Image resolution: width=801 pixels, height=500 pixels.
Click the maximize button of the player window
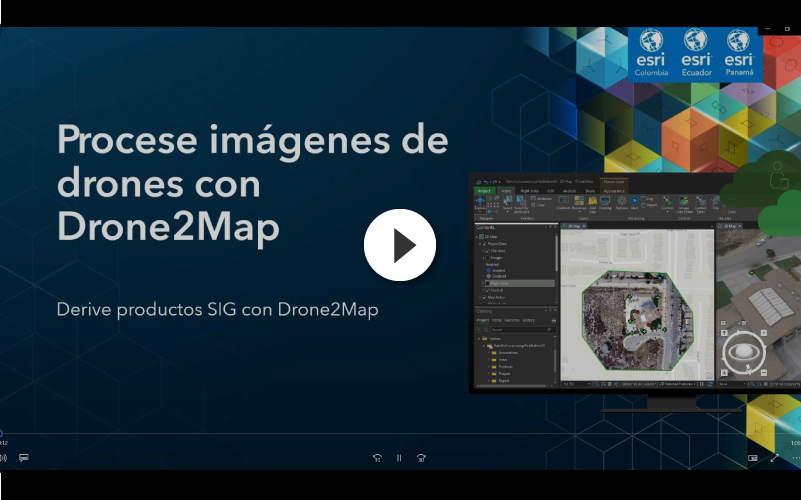pos(787,29)
